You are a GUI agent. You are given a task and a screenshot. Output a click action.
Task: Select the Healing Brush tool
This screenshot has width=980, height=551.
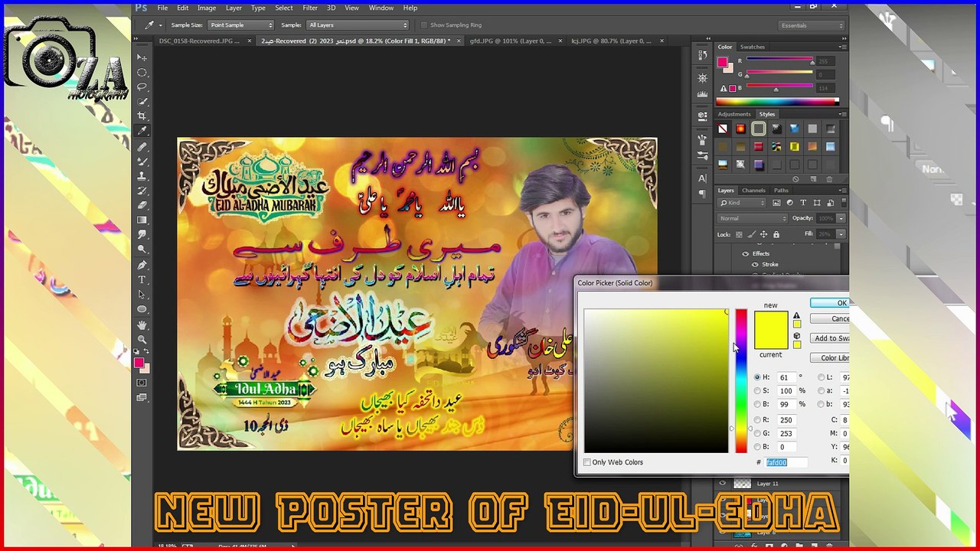[142, 146]
